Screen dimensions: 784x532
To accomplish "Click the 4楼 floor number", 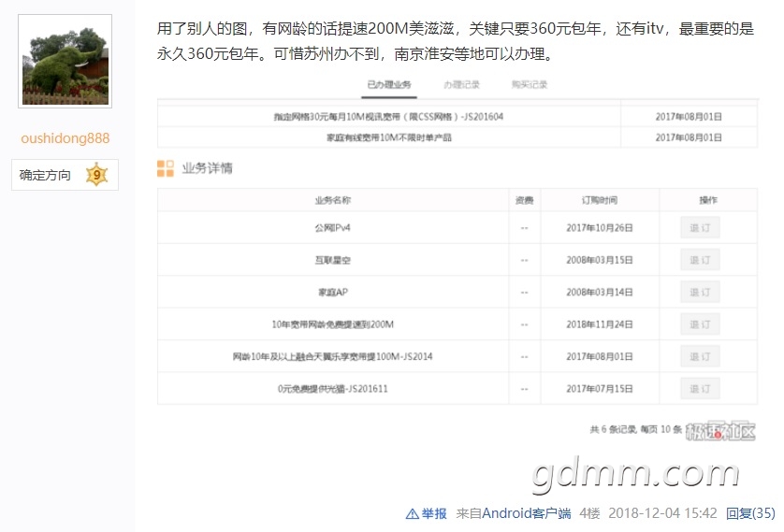I will 589,513.
